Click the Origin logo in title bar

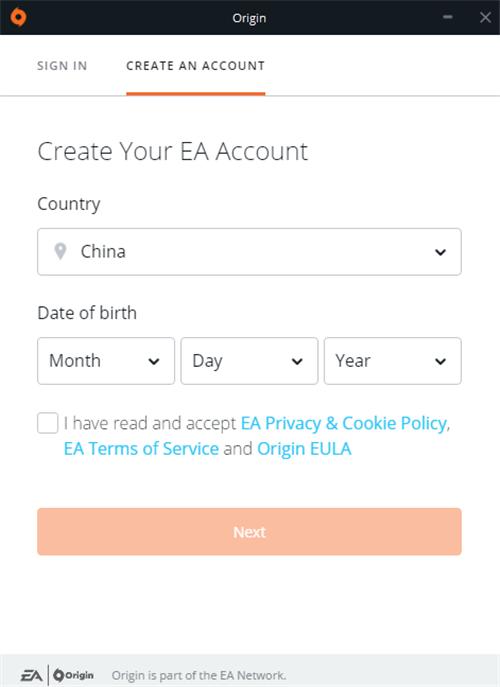click(x=18, y=18)
